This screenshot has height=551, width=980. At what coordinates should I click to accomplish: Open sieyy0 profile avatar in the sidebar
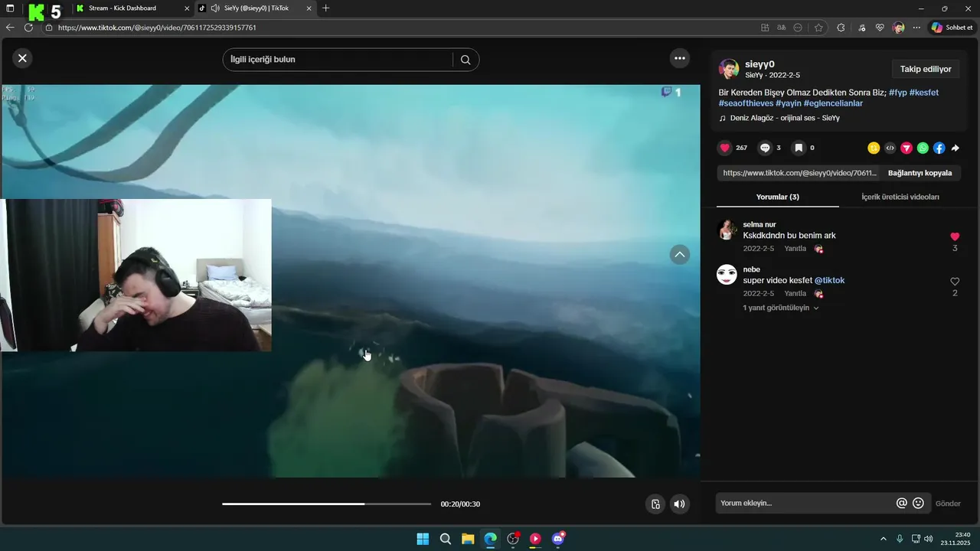(729, 70)
